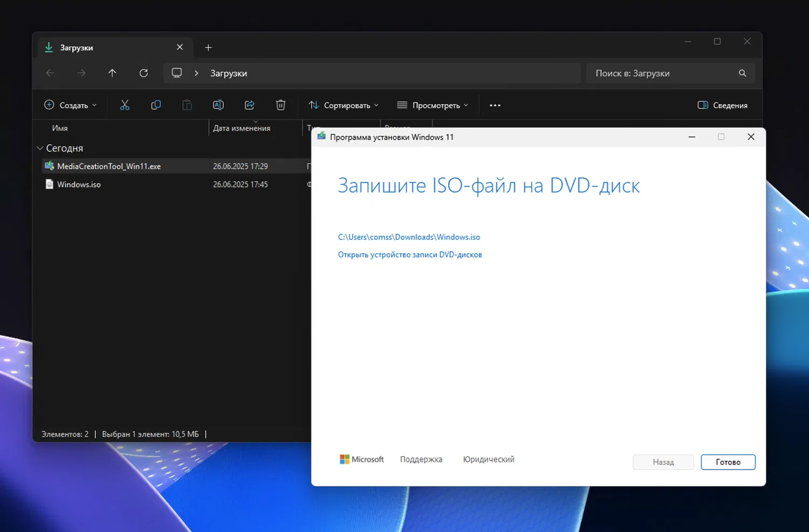This screenshot has height=532, width=809.
Task: Open the three-dots more options menu
Action: pos(495,105)
